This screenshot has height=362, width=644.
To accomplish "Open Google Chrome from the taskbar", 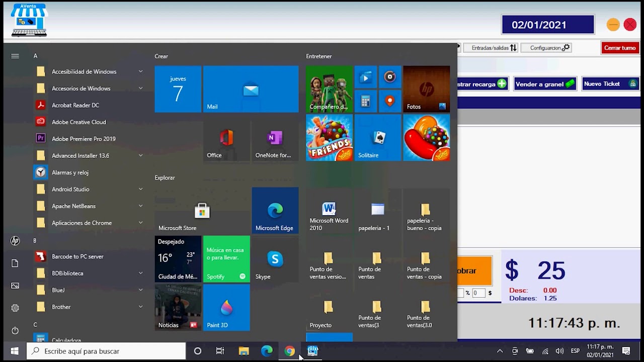I will pyautogui.click(x=290, y=351).
